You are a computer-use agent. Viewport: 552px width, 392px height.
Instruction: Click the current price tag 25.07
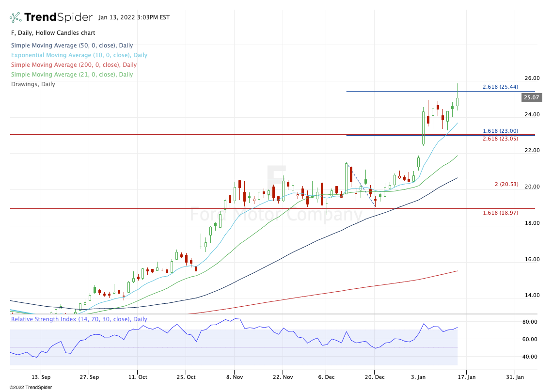pyautogui.click(x=532, y=97)
